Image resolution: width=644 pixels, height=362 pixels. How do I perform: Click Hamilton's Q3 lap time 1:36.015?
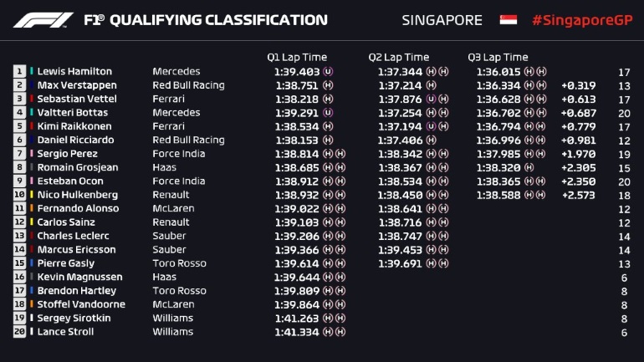[x=498, y=72]
